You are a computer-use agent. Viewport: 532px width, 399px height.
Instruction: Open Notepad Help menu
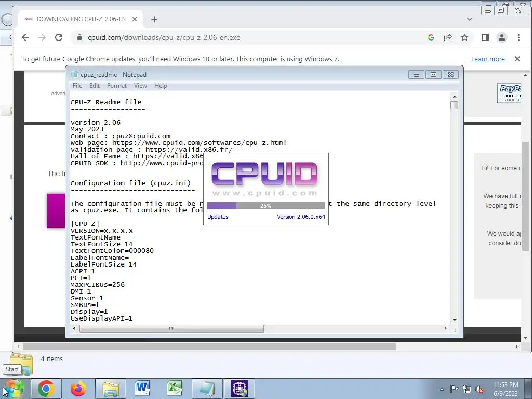[x=161, y=86]
